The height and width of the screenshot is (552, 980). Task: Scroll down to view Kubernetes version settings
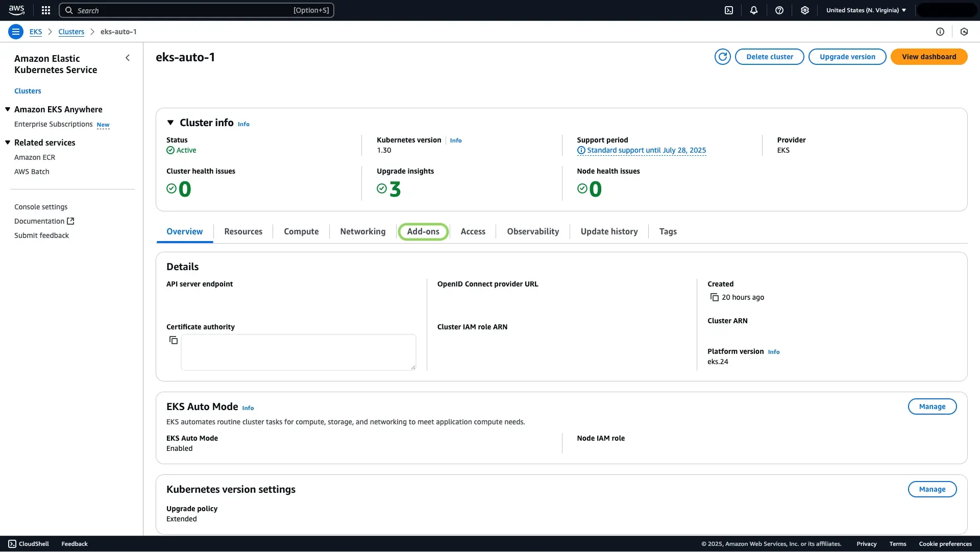click(x=231, y=489)
